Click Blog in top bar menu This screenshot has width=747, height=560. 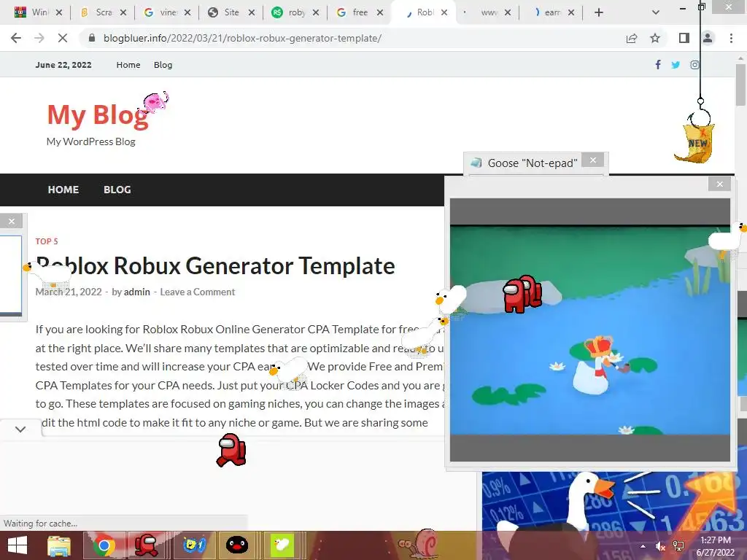163,65
